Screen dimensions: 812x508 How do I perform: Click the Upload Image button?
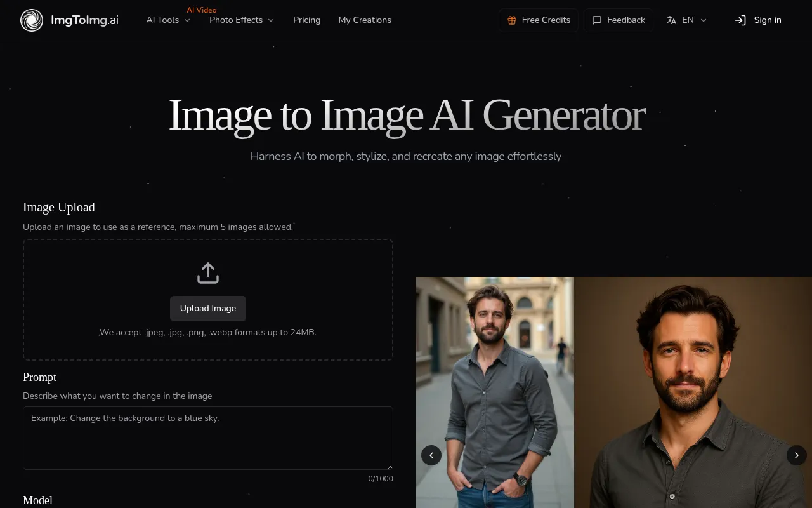tap(207, 308)
